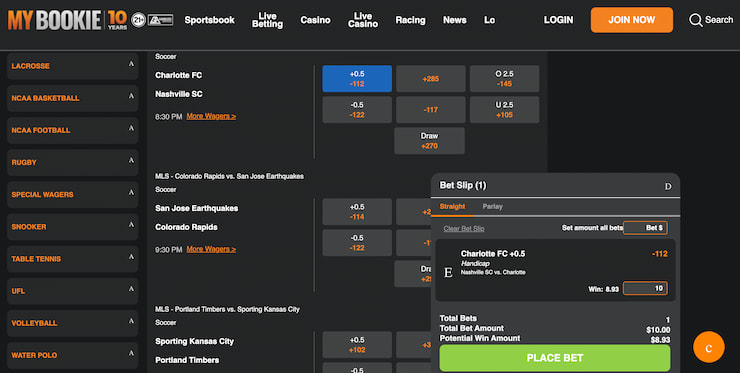Image resolution: width=740 pixels, height=373 pixels.
Task: Click MLS Colorado Rapids vs San Jose heading
Action: click(x=229, y=176)
